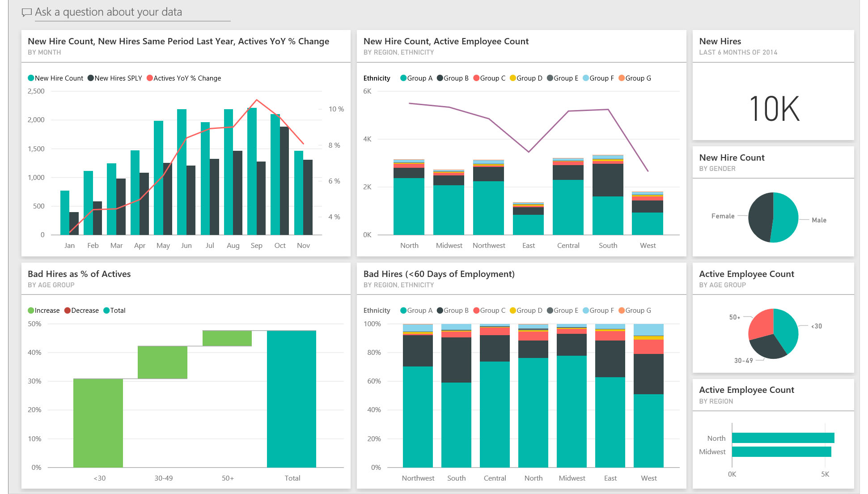
Task: Click the dark New Hires SPLY legend dot
Action: [90, 78]
